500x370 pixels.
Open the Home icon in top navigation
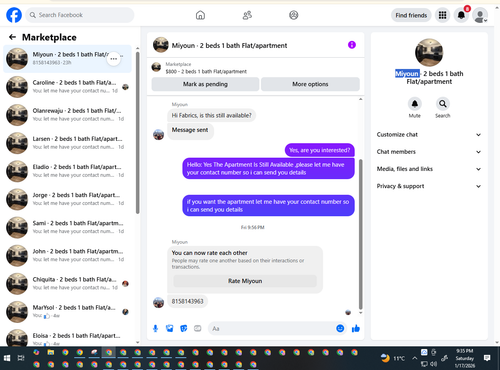click(x=200, y=15)
